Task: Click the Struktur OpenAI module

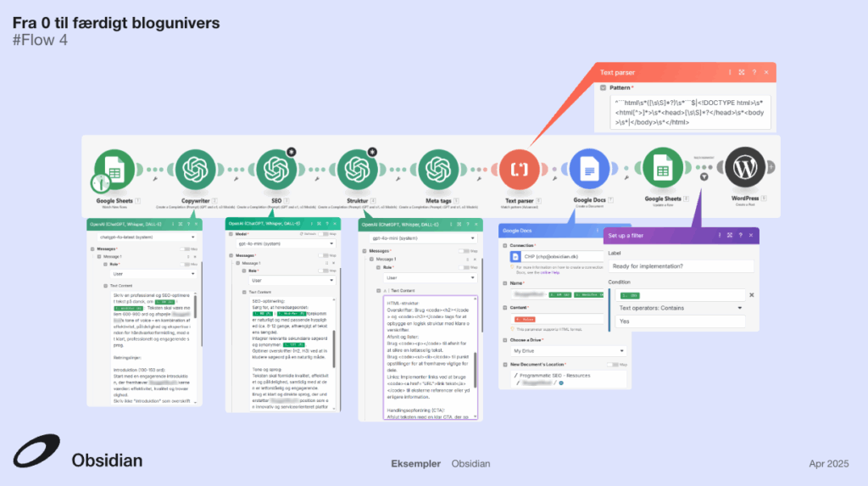Action: point(357,169)
